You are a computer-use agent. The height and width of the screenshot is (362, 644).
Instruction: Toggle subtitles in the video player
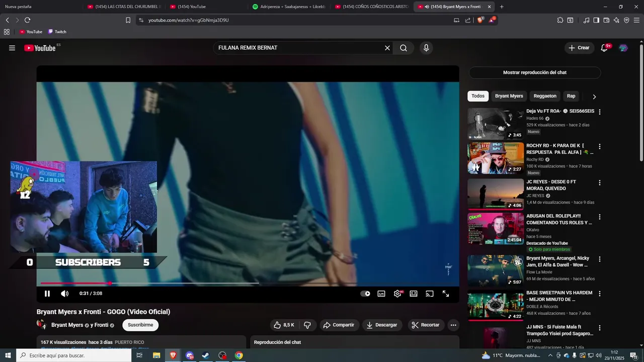[x=381, y=294]
